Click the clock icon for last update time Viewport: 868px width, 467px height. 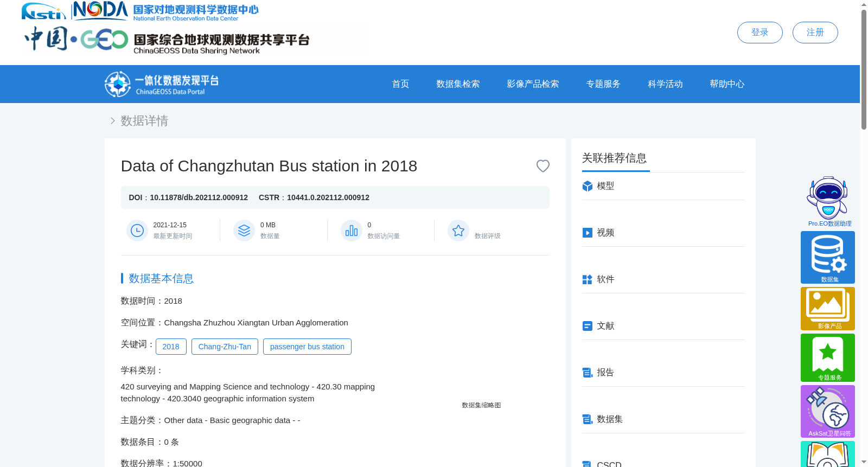pos(137,231)
